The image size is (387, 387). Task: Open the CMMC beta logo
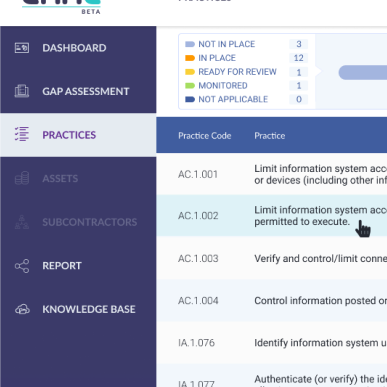pos(61,7)
